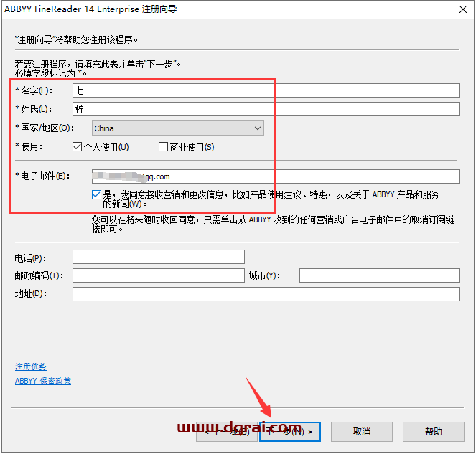Click the Cancel (取消) button
The image size is (476, 454).
tap(362, 432)
